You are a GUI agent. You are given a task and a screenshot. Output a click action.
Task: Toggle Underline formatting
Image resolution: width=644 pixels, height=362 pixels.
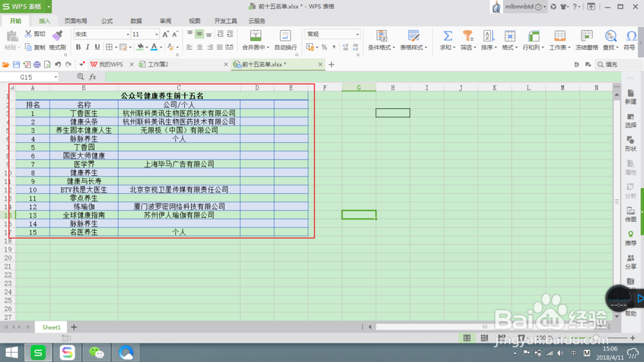pos(97,47)
